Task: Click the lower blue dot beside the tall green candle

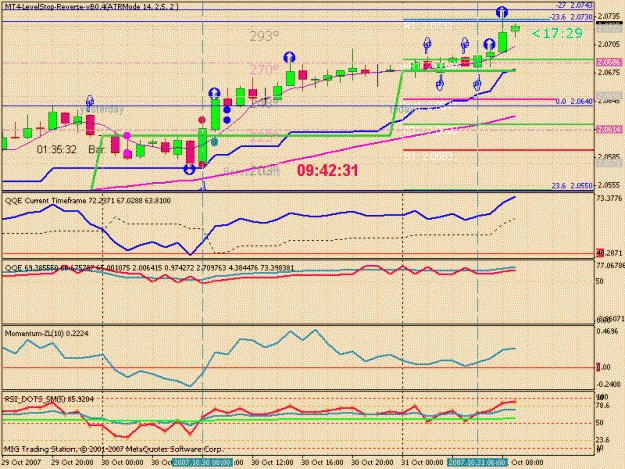Action: [227, 120]
